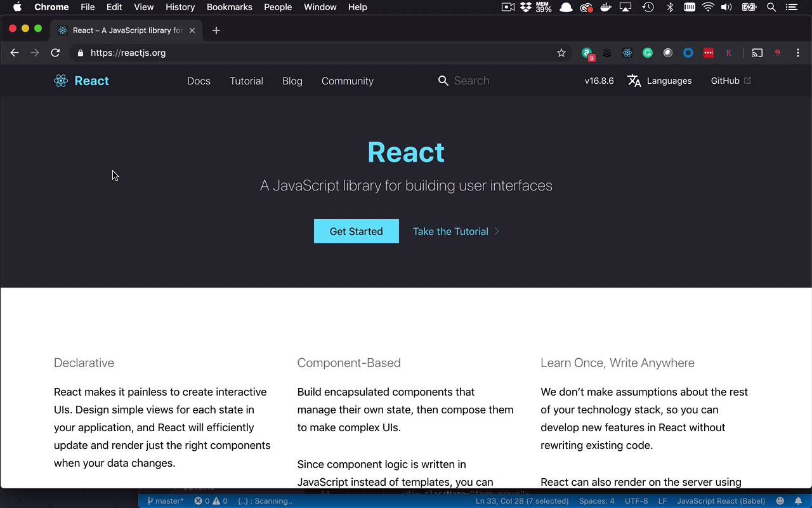
Task: Bookmark this page with the star icon
Action: 561,53
